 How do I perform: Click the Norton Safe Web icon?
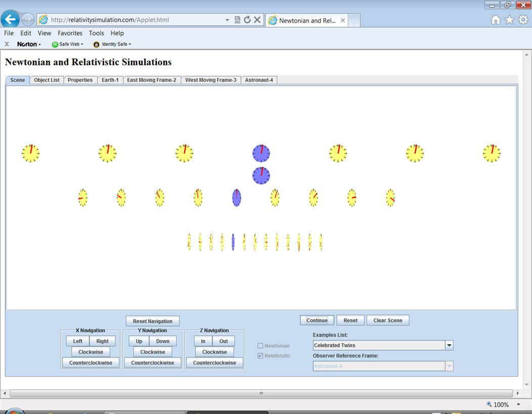pos(55,44)
